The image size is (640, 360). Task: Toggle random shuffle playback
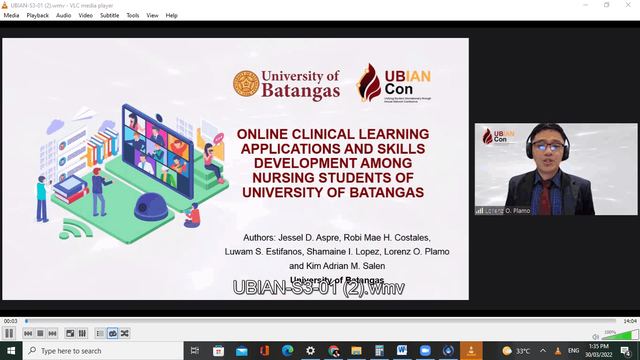pos(125,333)
